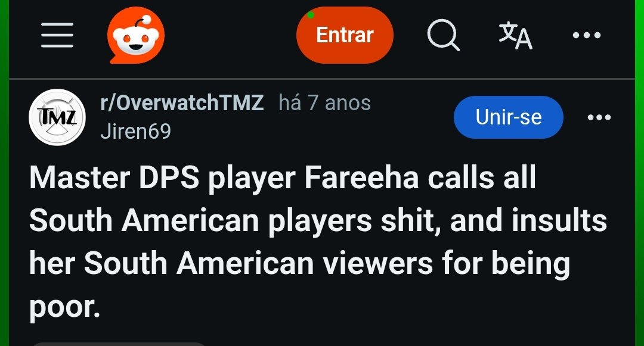This screenshot has height=346, width=644.
Task: Click the OverwatchTMZ community avatar
Action: (x=57, y=117)
